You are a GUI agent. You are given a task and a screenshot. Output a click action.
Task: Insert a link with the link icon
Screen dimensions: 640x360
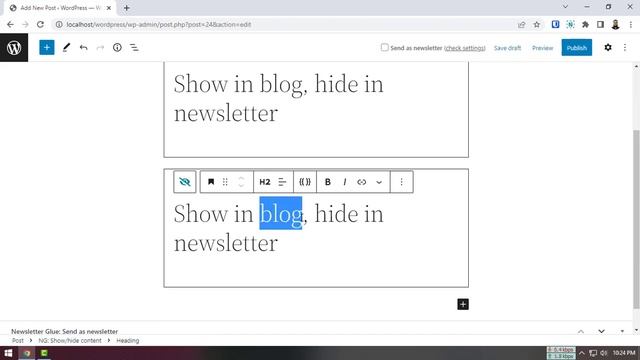coord(362,182)
